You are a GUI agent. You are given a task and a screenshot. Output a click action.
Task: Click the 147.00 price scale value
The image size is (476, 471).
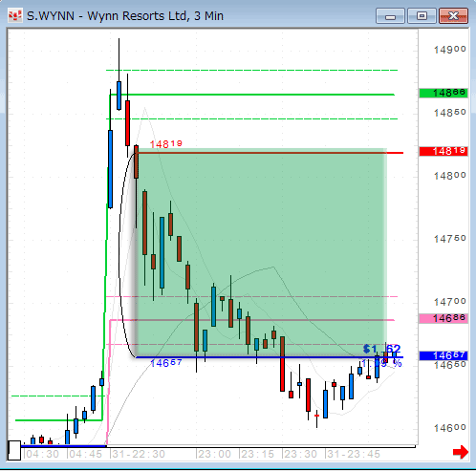click(x=450, y=302)
